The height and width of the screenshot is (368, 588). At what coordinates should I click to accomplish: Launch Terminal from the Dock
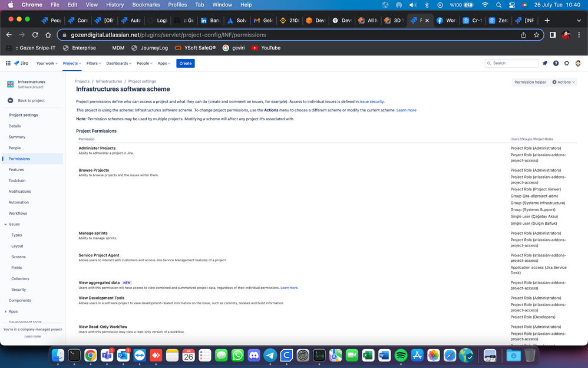point(74,355)
